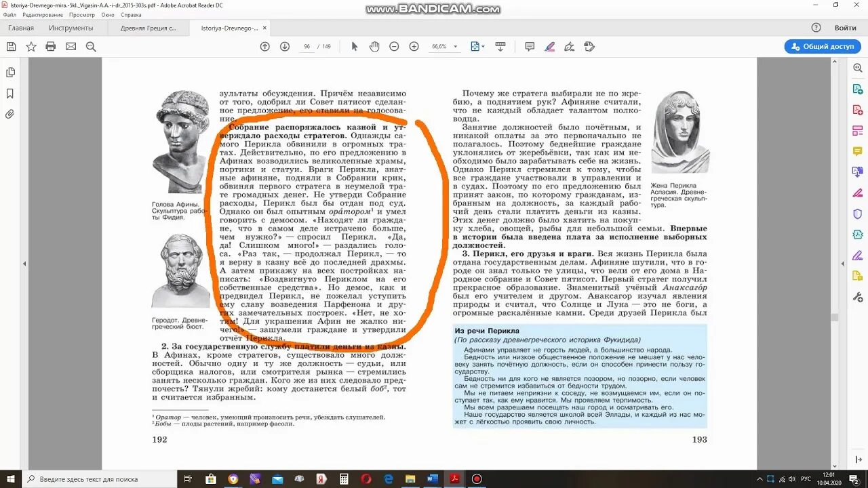
Task: Open the Opera browser taskbar icon
Action: (366, 479)
